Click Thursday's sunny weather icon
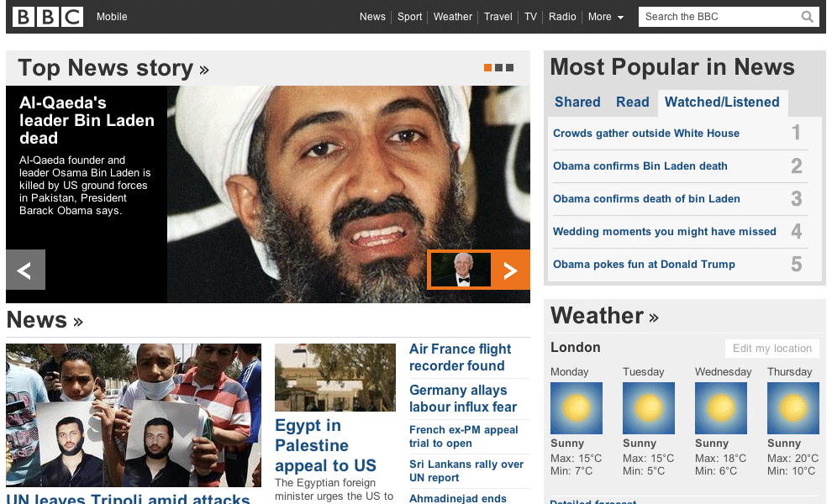The width and height of the screenshot is (832, 504). (793, 408)
